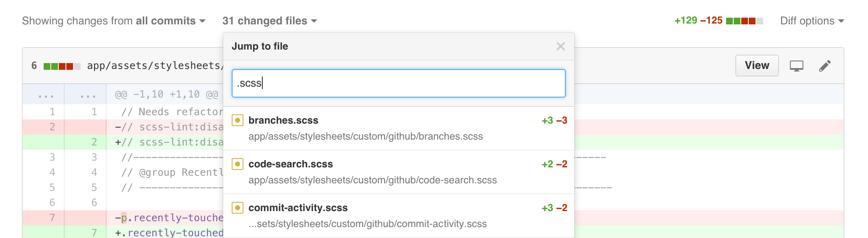Viewport: 868px width, 238px height.
Task: Click the monitor display icon in file header
Action: coord(796,66)
